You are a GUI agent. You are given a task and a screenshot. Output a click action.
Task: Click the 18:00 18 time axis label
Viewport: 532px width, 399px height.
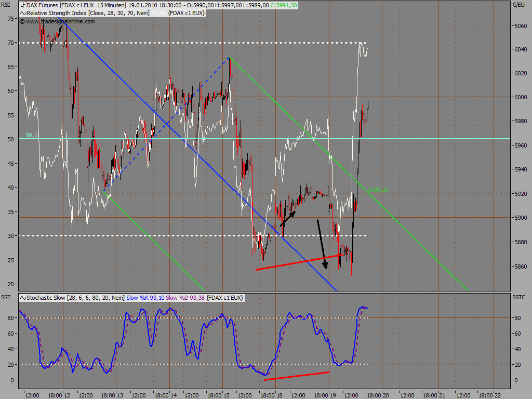272,395
